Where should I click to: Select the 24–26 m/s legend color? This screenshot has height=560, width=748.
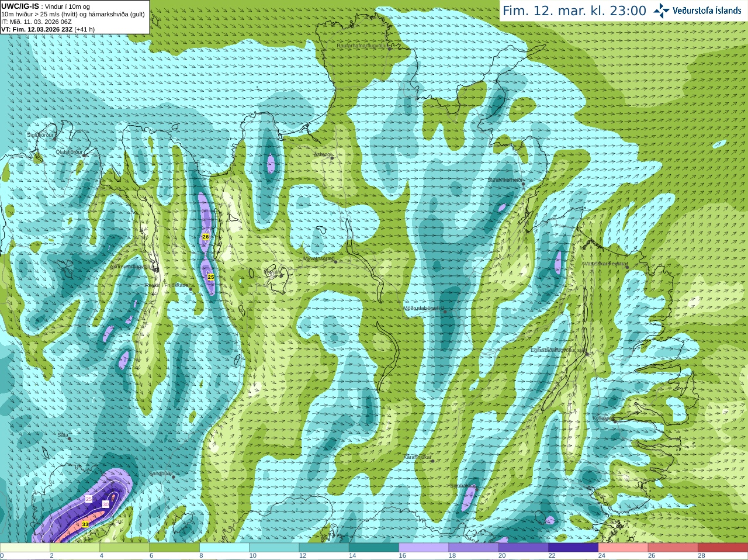(x=624, y=548)
